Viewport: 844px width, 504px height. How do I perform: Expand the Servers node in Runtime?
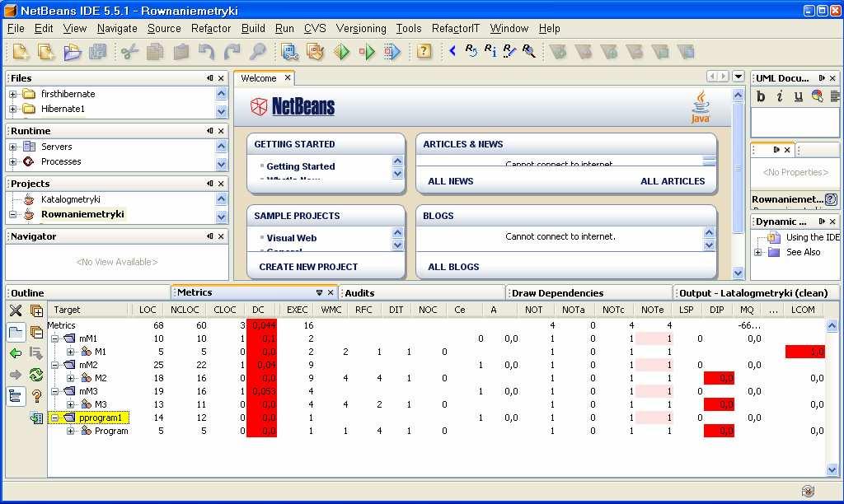(x=13, y=147)
